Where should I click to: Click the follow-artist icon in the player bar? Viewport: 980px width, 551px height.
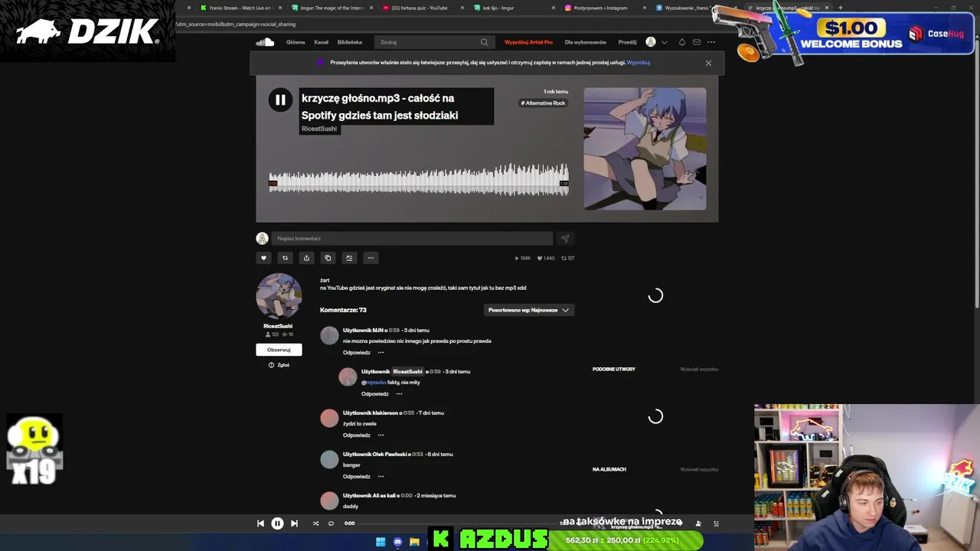(698, 523)
